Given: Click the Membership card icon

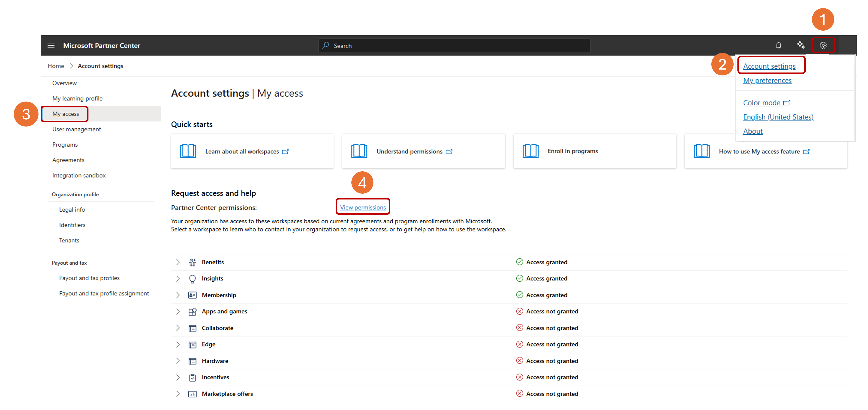Looking at the screenshot, I should tap(192, 295).
